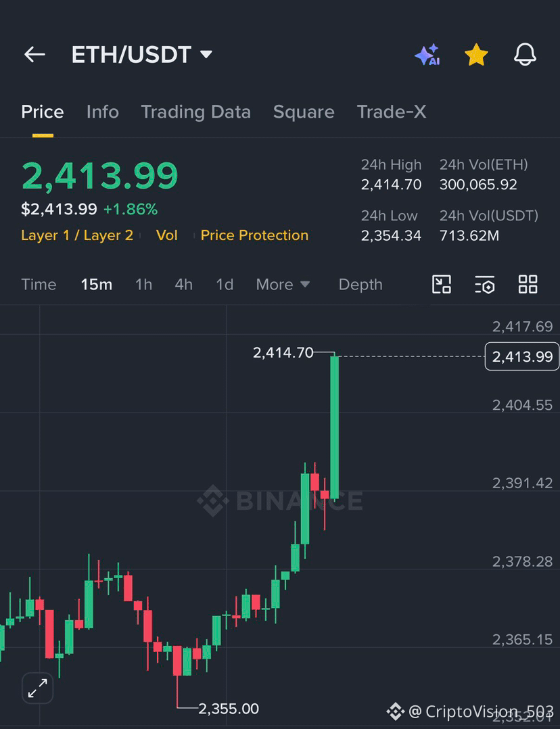560x729 pixels.
Task: Toggle the yellow favorite star
Action: (476, 55)
